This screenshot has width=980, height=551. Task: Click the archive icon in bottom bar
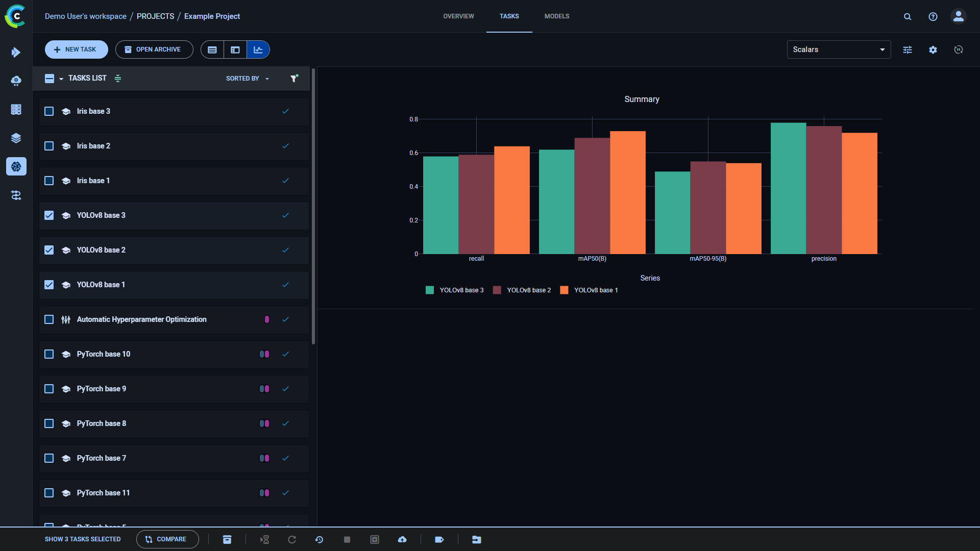[227, 539]
